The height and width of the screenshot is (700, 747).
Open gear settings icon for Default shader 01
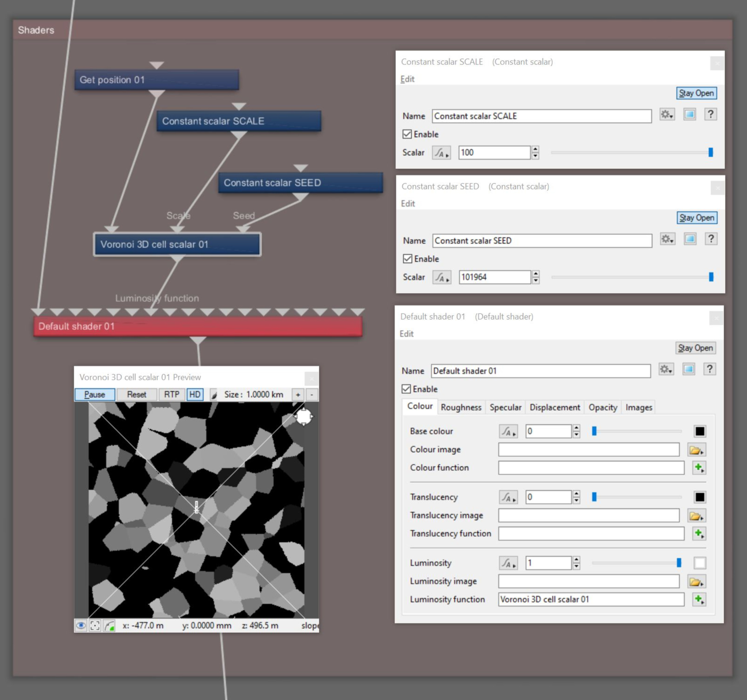[x=666, y=369]
